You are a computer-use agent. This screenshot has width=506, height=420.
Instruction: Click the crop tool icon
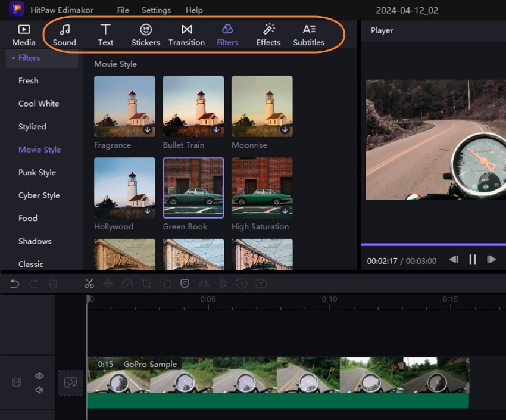point(146,284)
